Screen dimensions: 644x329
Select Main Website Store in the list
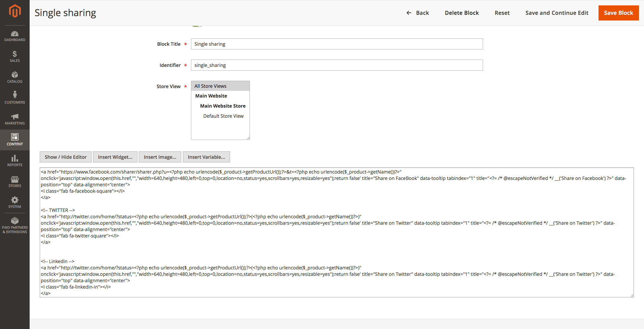click(x=223, y=106)
